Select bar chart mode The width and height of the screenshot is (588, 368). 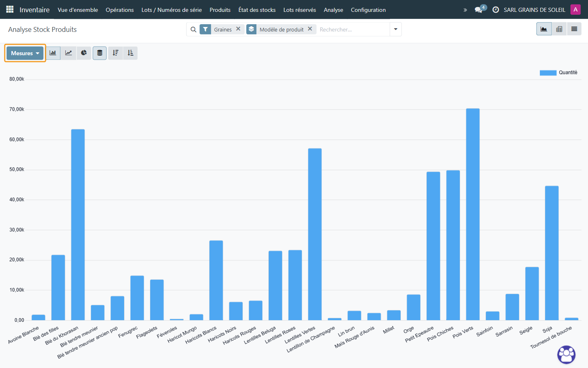(53, 53)
